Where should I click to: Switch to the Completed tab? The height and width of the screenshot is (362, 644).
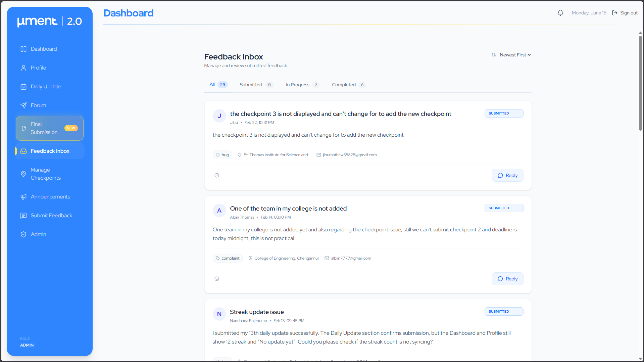tap(348, 85)
